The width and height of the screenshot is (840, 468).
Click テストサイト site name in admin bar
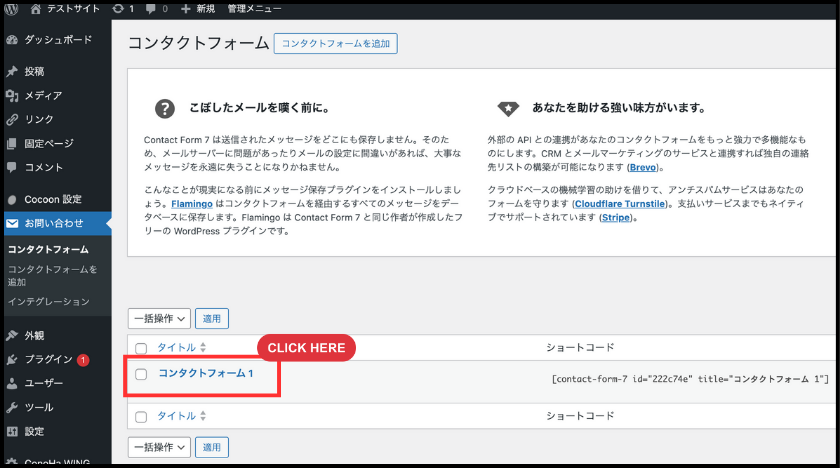(73, 9)
